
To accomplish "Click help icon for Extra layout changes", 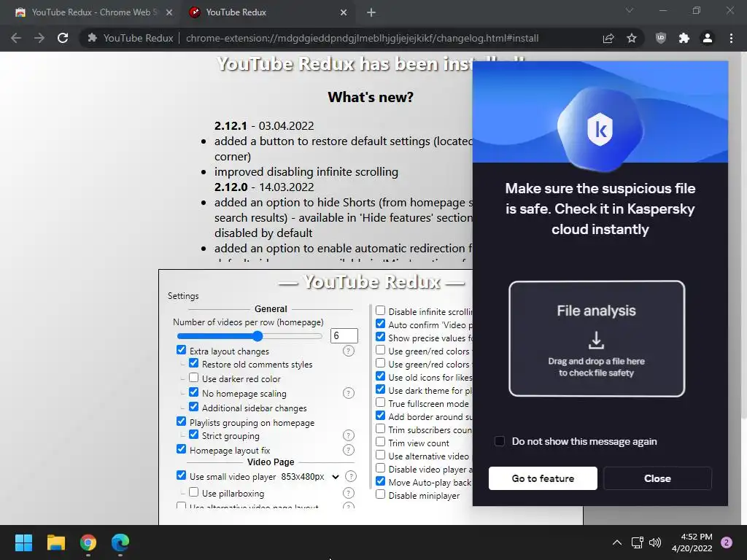I will (349, 351).
